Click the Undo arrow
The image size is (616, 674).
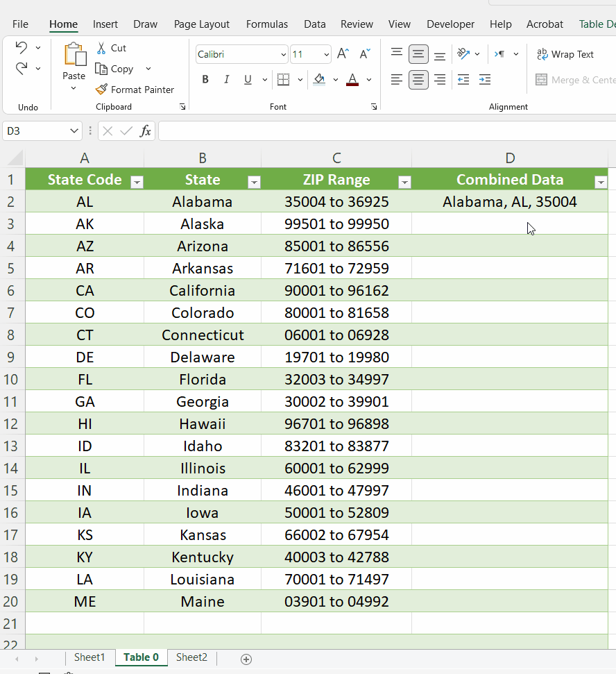(x=21, y=47)
